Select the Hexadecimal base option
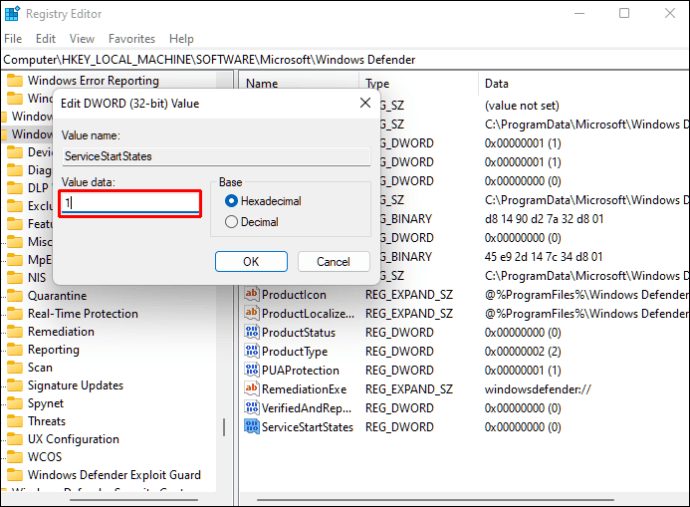 coord(232,201)
